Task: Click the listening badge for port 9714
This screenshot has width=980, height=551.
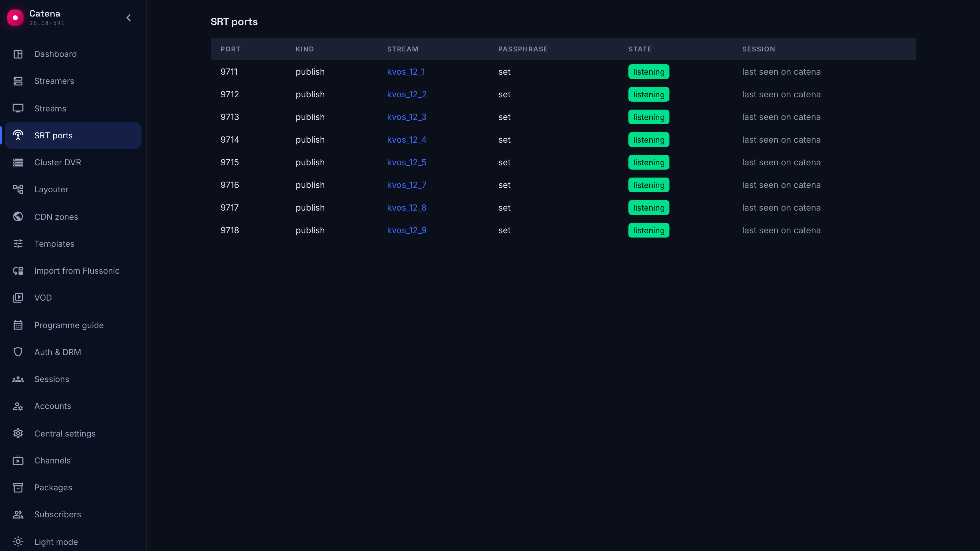Action: [649, 140]
